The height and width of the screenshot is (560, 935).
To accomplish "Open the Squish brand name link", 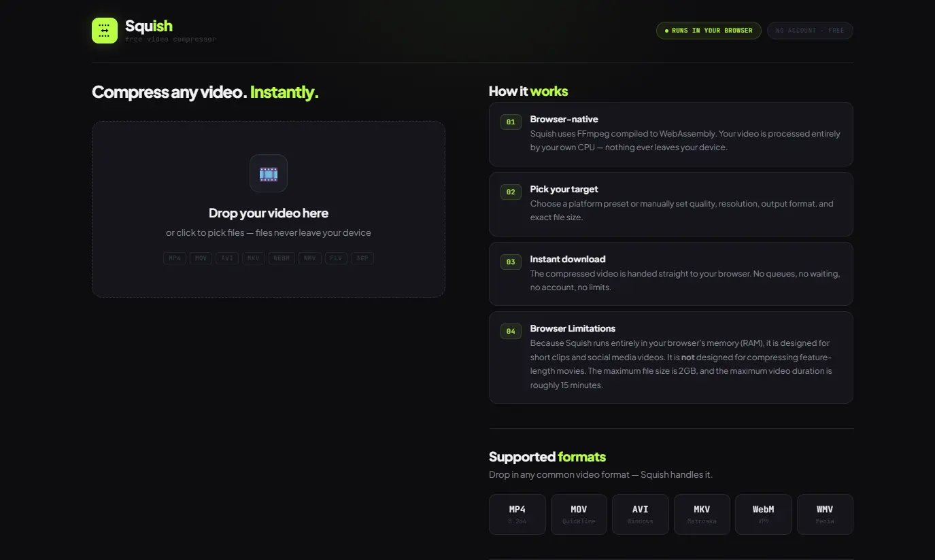I will click(149, 26).
